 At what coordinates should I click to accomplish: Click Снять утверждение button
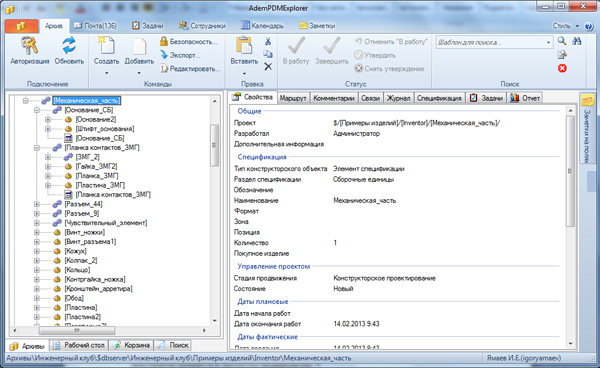pyautogui.click(x=389, y=69)
